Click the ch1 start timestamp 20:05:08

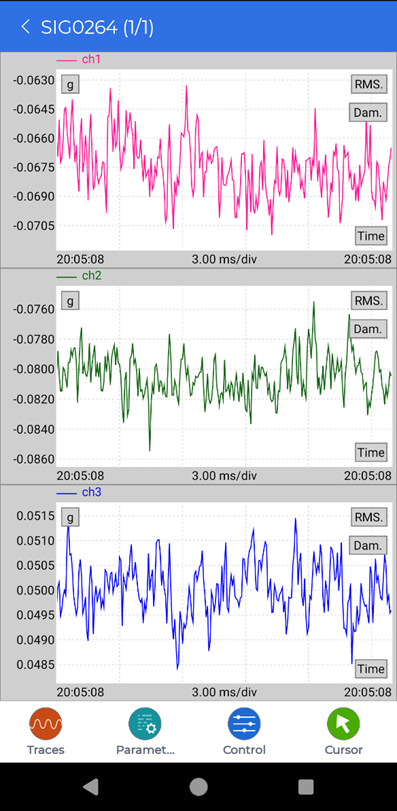[80, 259]
